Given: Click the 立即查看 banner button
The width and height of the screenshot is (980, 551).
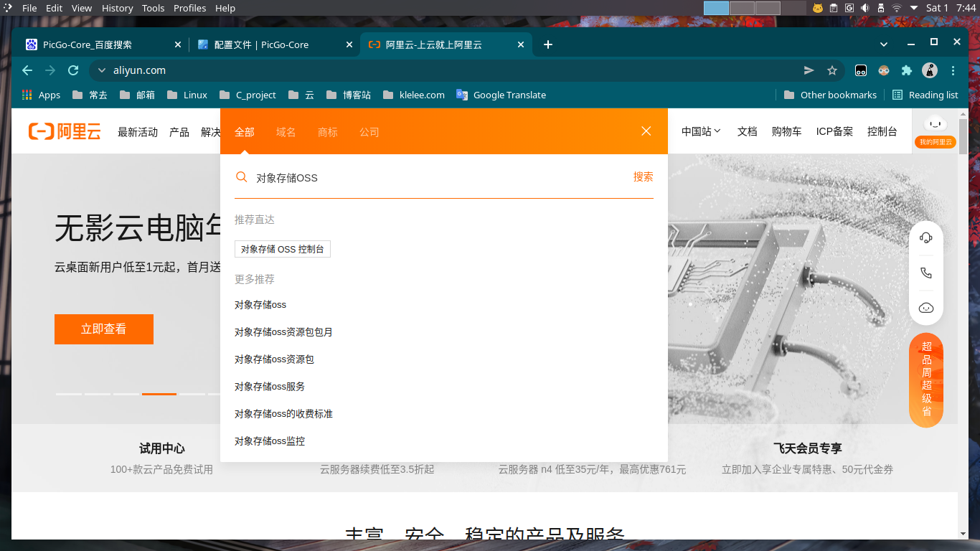Looking at the screenshot, I should click(104, 329).
